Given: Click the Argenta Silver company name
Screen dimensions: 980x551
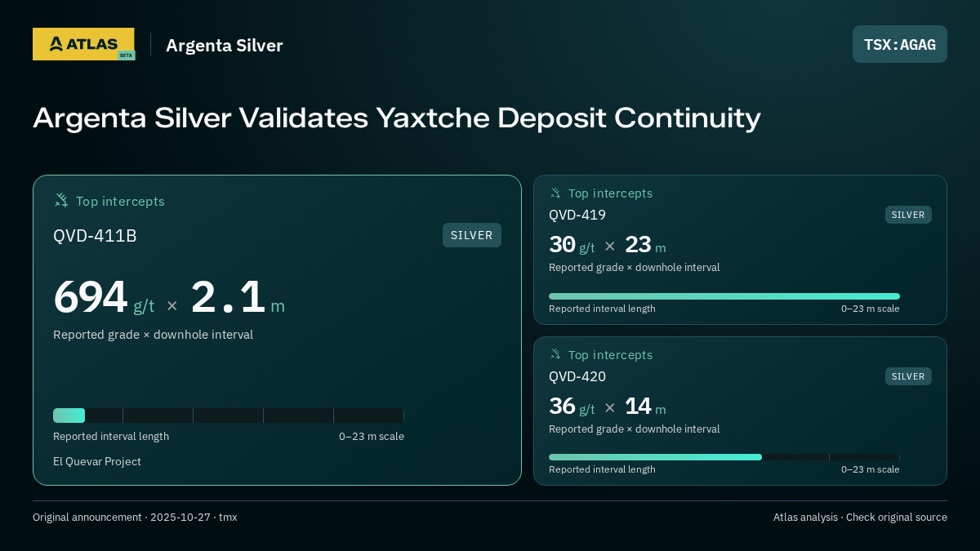Looking at the screenshot, I should click(225, 45).
